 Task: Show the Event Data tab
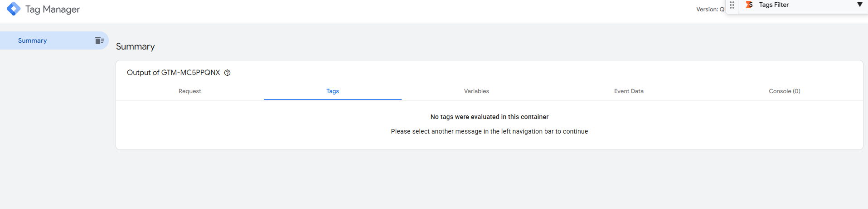coord(629,91)
